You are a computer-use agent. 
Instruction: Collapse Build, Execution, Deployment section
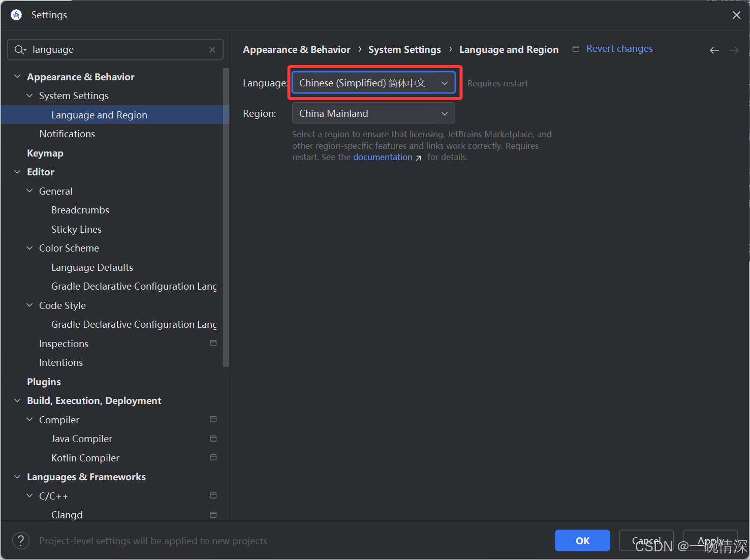pos(17,400)
